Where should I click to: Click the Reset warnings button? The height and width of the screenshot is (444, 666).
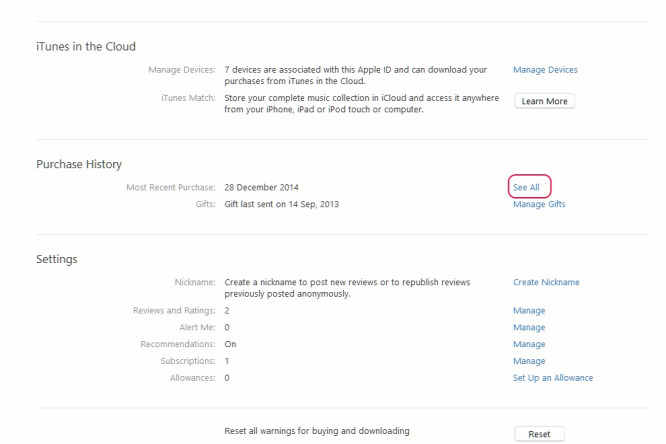(539, 434)
